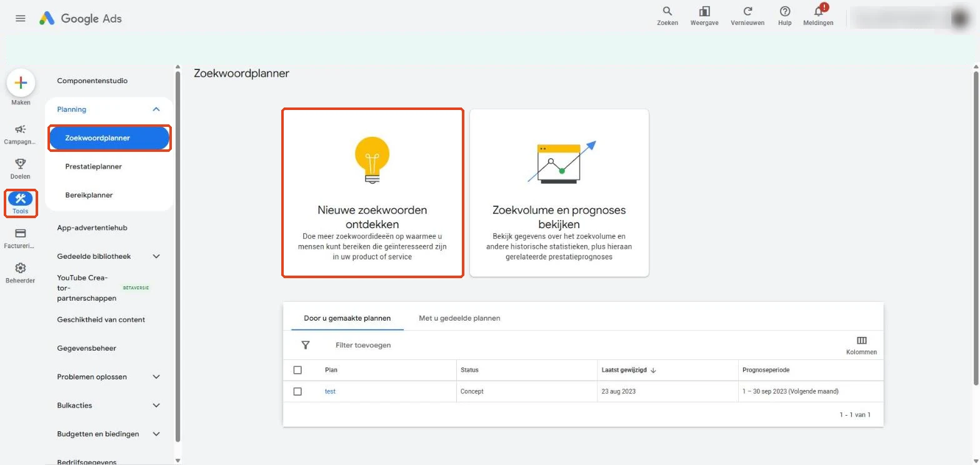Sort by Laatst gewijzigd column
Image resolution: width=980 pixels, height=465 pixels.
point(629,370)
